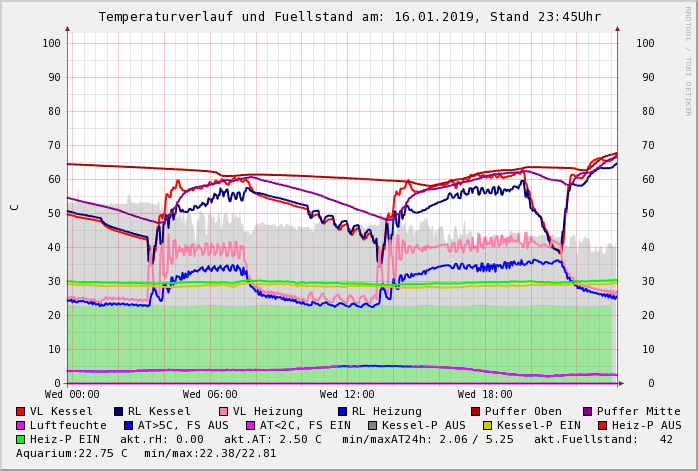Click the Wed 06:00 time axis label

tap(210, 395)
